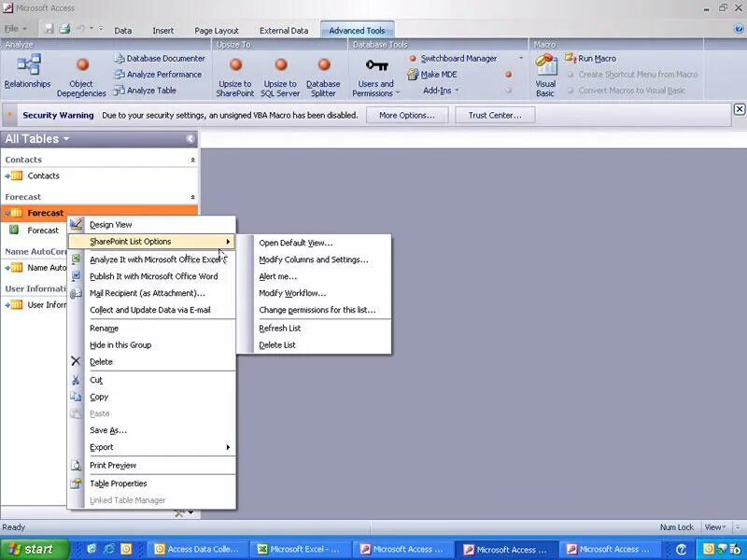The width and height of the screenshot is (747, 560).
Task: Open Switchboard Manager
Action: (x=453, y=59)
